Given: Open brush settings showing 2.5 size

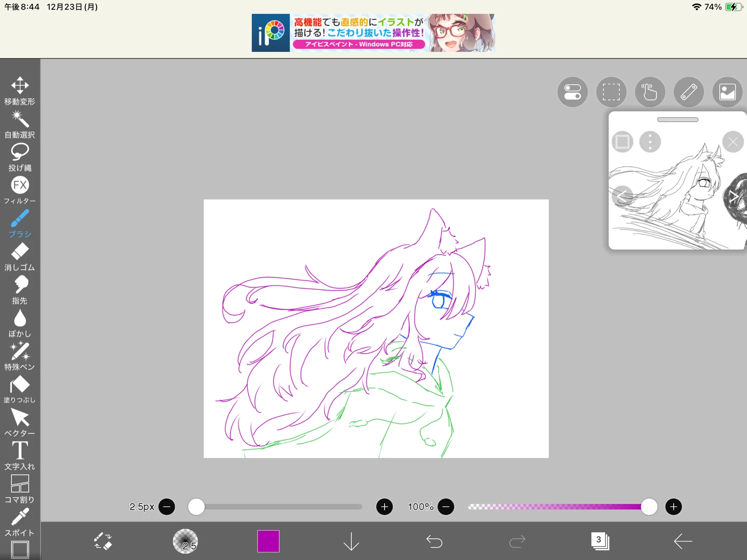Looking at the screenshot, I should [x=185, y=541].
